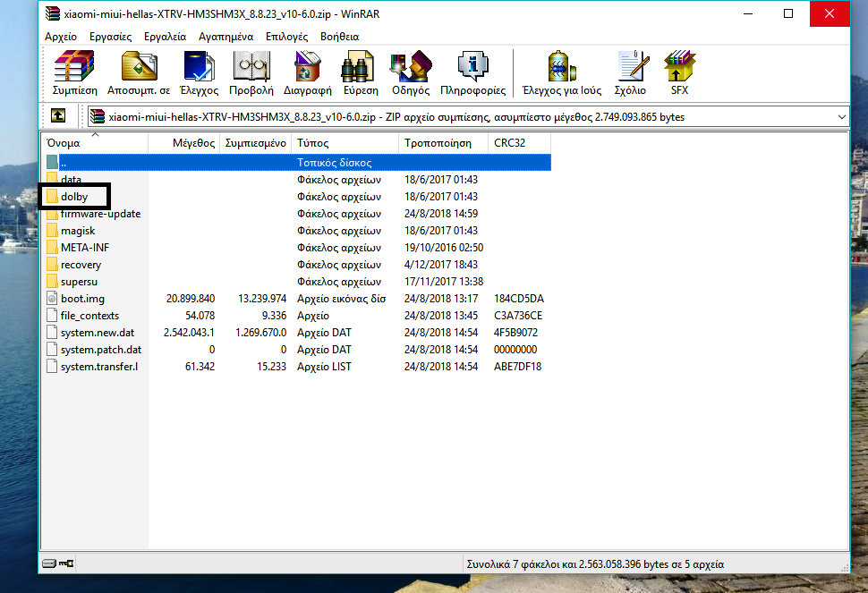868x593 pixels.
Task: Launch the Οδηγός wizard
Action: [x=411, y=73]
